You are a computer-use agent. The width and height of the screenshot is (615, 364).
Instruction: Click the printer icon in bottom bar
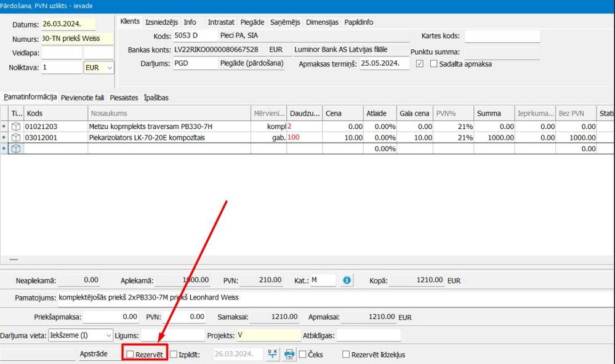(x=289, y=354)
